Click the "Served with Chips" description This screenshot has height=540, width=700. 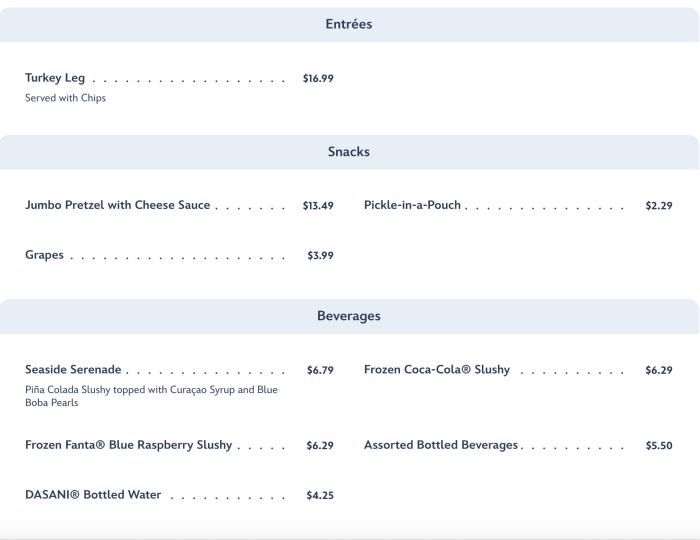click(65, 98)
